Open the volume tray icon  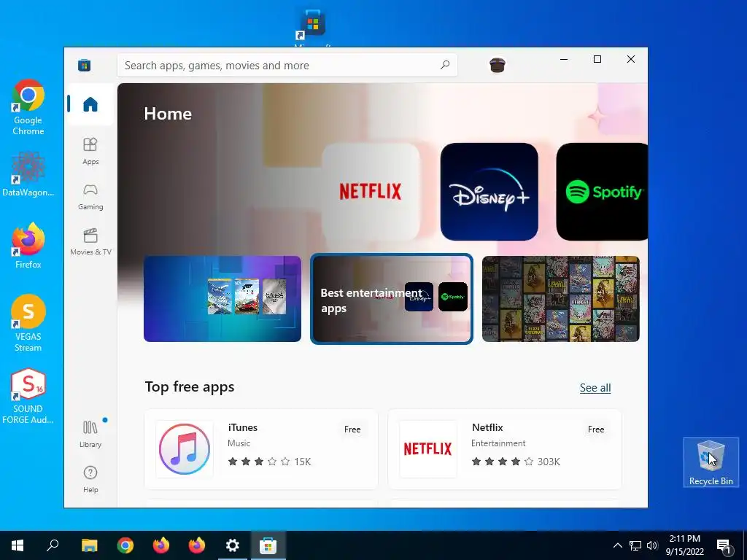652,545
